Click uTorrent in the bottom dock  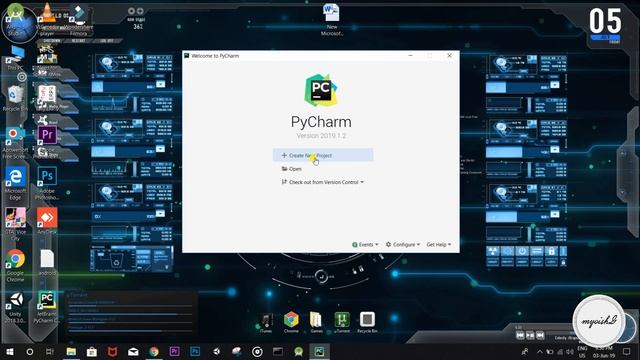[342, 322]
